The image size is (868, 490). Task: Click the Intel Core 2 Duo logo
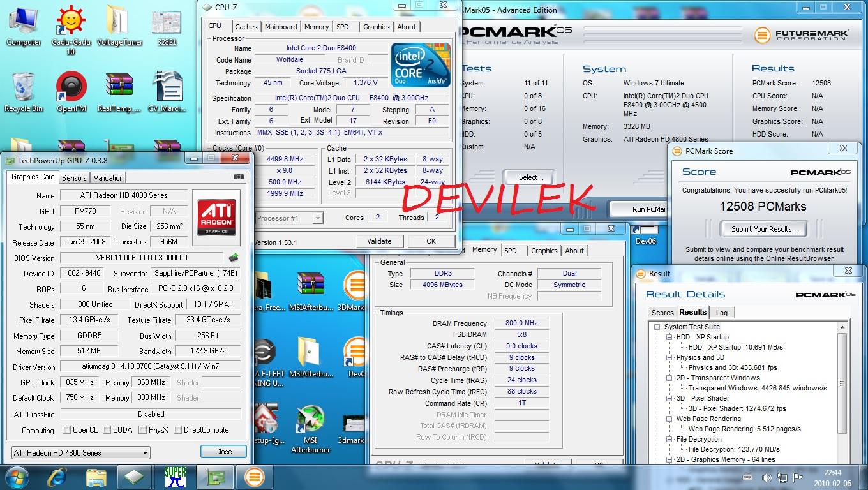421,65
